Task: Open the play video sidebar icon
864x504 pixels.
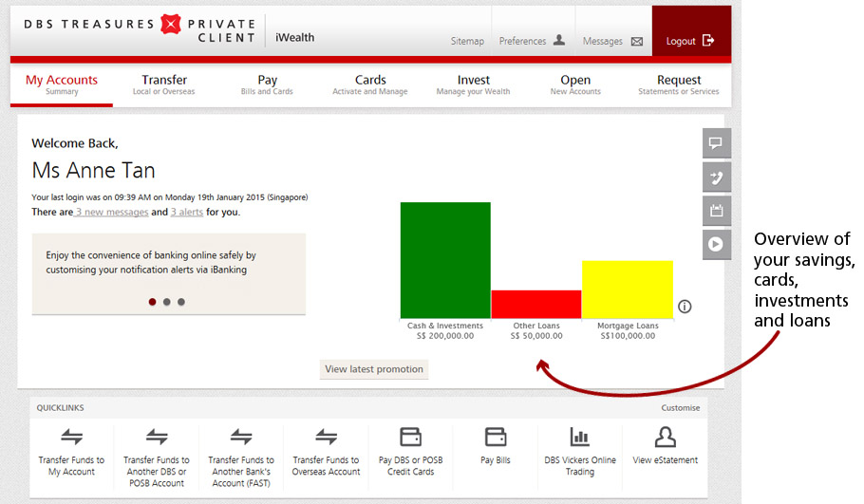Action: click(716, 244)
